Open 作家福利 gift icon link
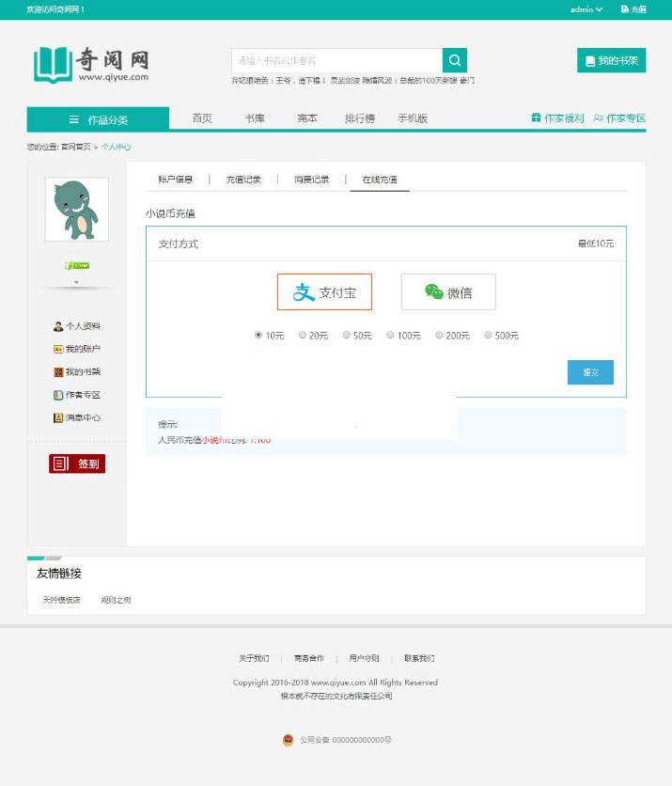 pos(557,118)
